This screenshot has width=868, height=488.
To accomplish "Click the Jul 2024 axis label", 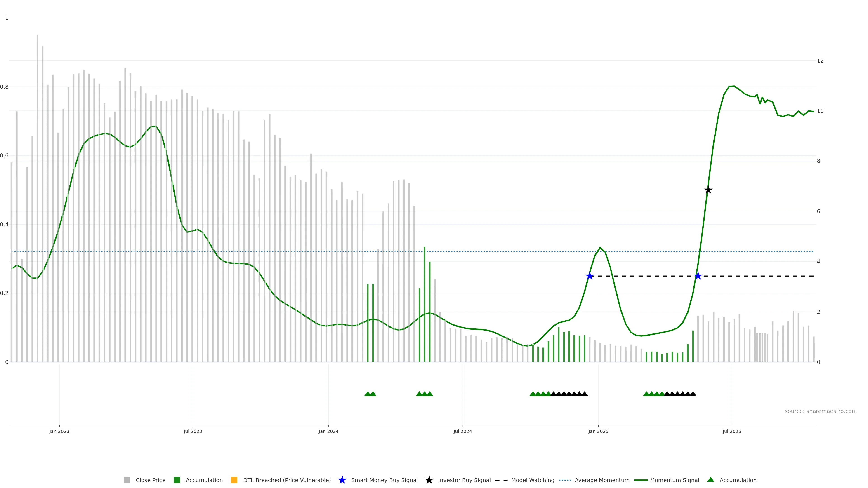I will [463, 432].
